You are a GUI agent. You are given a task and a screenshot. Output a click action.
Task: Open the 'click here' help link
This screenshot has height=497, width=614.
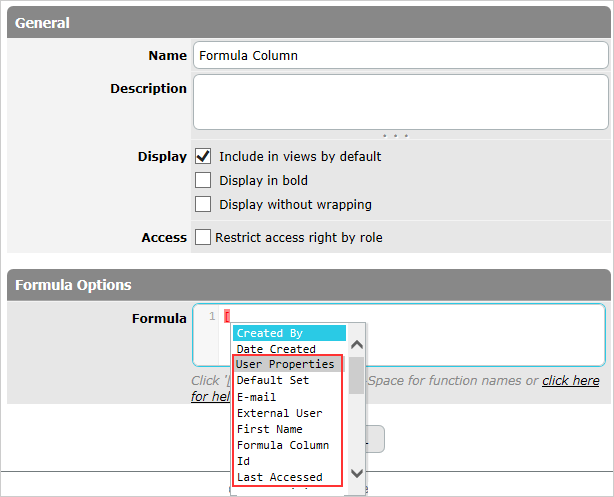[571, 380]
